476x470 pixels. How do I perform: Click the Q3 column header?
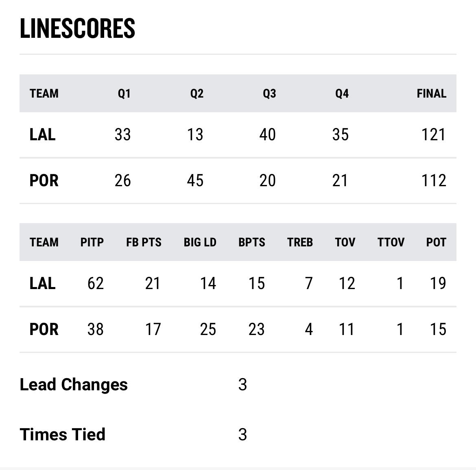(x=269, y=94)
